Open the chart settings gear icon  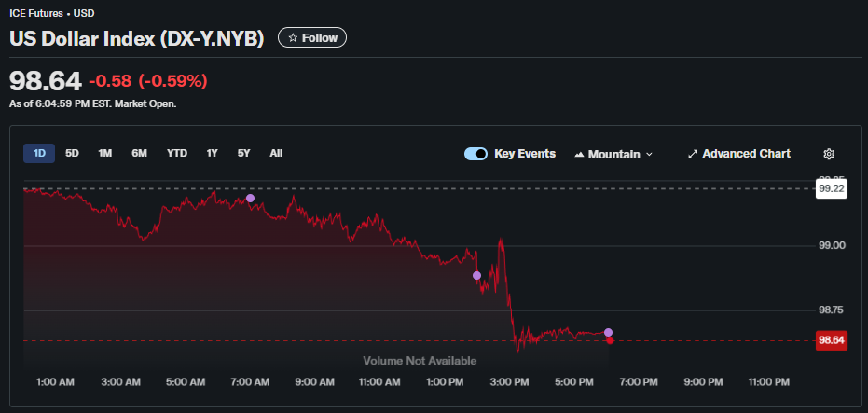pyautogui.click(x=829, y=154)
